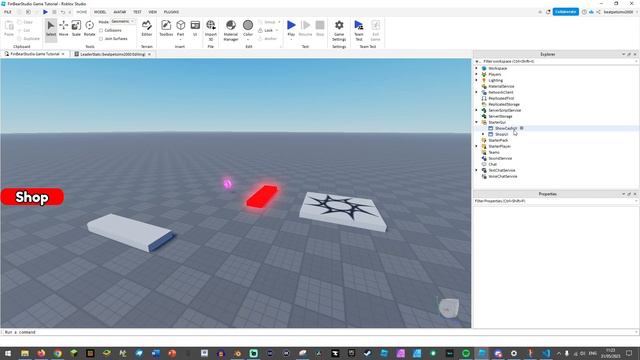Activate the Move tool
The width and height of the screenshot is (640, 360).
click(x=64, y=29)
